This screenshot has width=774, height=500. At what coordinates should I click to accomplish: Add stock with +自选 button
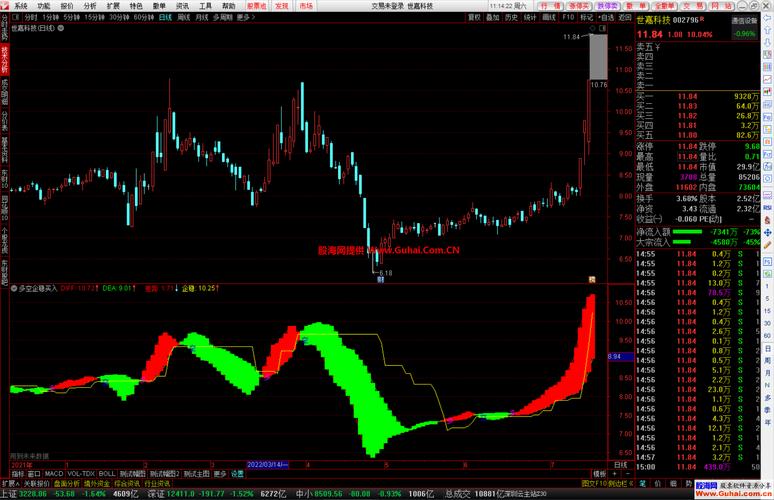tap(606, 17)
